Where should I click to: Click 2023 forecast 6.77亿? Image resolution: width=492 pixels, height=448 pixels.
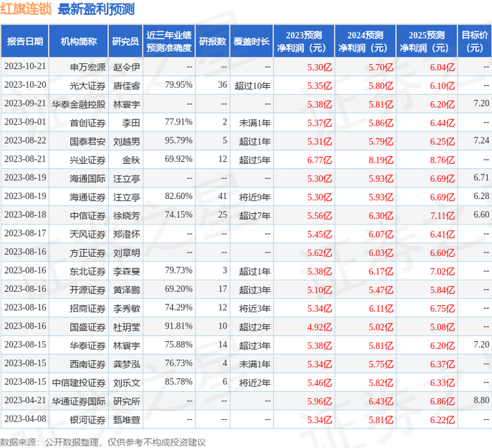pos(319,160)
